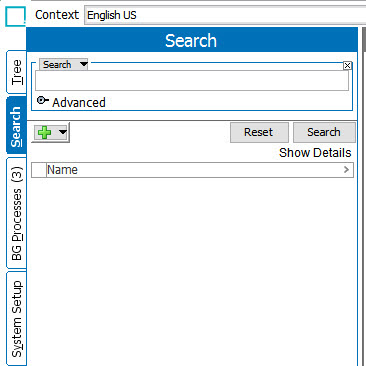Open the dropdown arrow beside the green plus
The height and width of the screenshot is (366, 366).
(63, 132)
